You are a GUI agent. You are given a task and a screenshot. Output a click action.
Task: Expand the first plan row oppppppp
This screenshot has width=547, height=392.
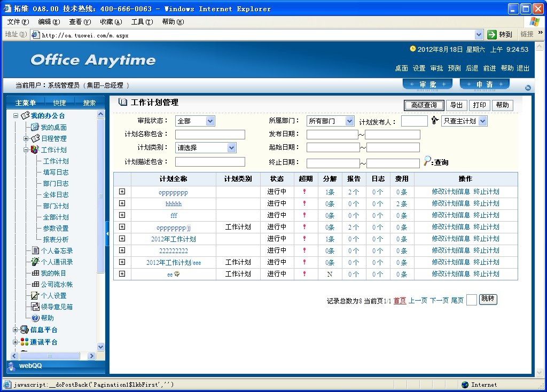coord(122,192)
